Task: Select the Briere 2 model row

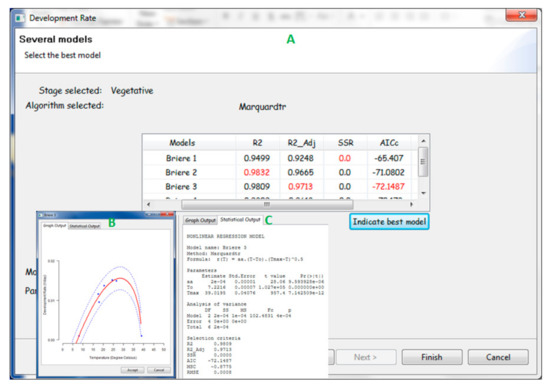Action: pos(281,172)
